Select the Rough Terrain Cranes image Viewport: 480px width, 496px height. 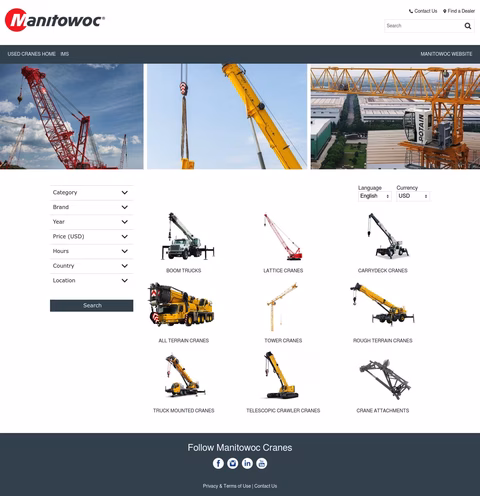point(382,304)
